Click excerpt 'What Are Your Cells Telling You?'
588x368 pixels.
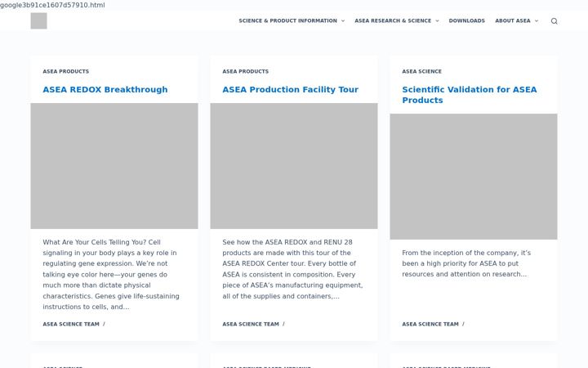[x=111, y=275]
